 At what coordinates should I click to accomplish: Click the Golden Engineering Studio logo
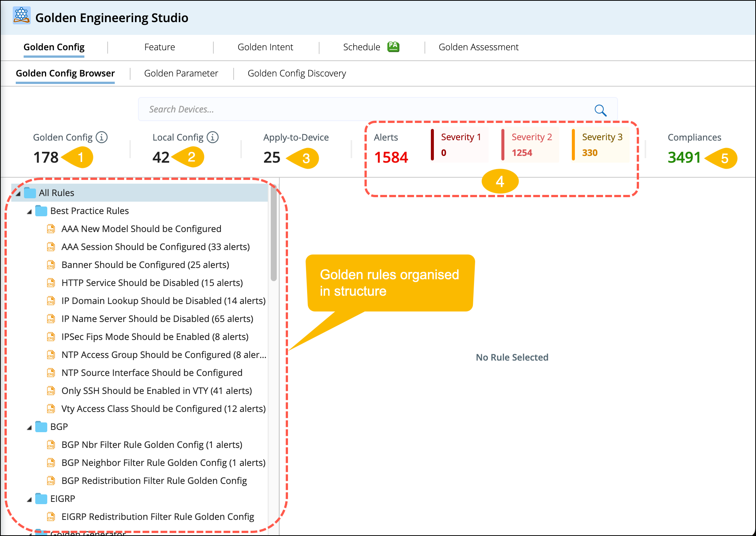21,16
